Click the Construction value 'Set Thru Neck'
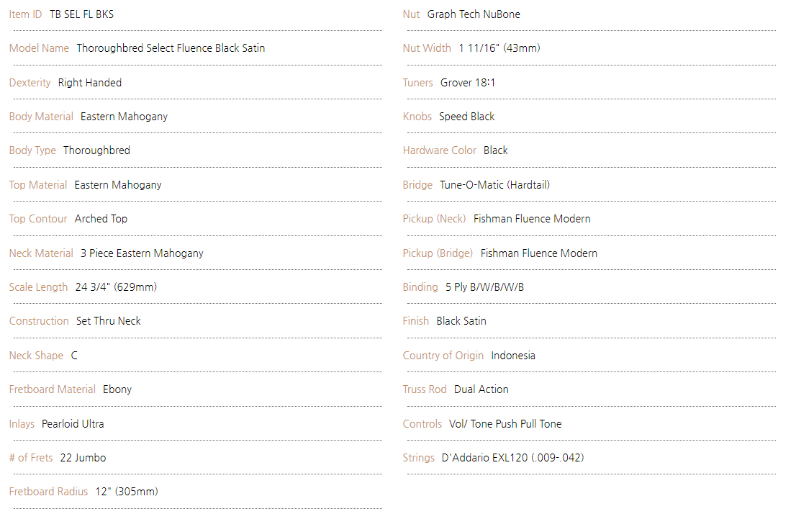The image size is (796, 532). click(109, 321)
